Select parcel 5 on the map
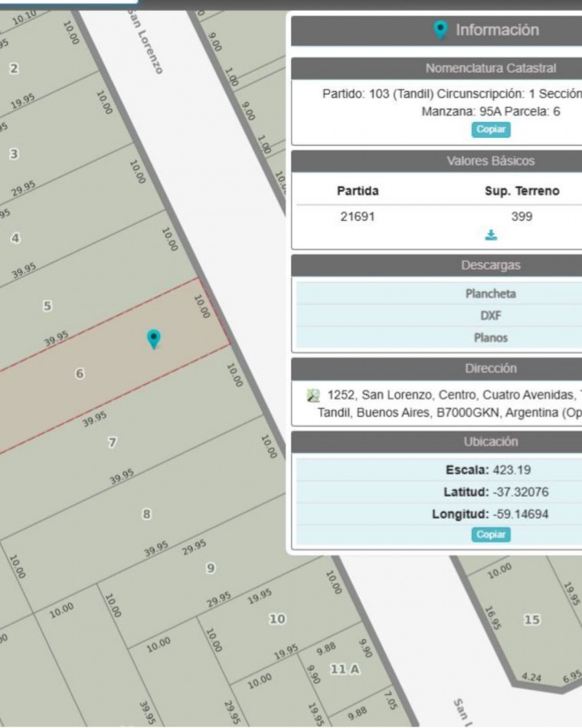This screenshot has width=582, height=728. [47, 306]
